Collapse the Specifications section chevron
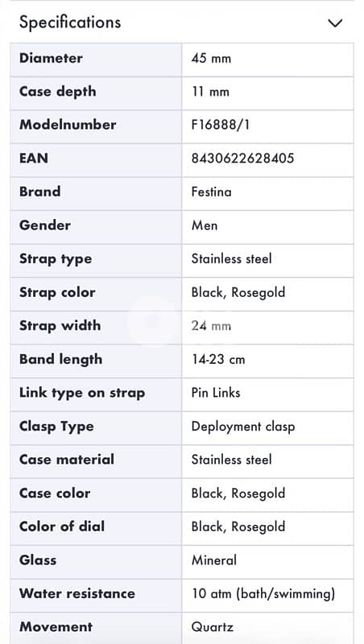 click(335, 23)
